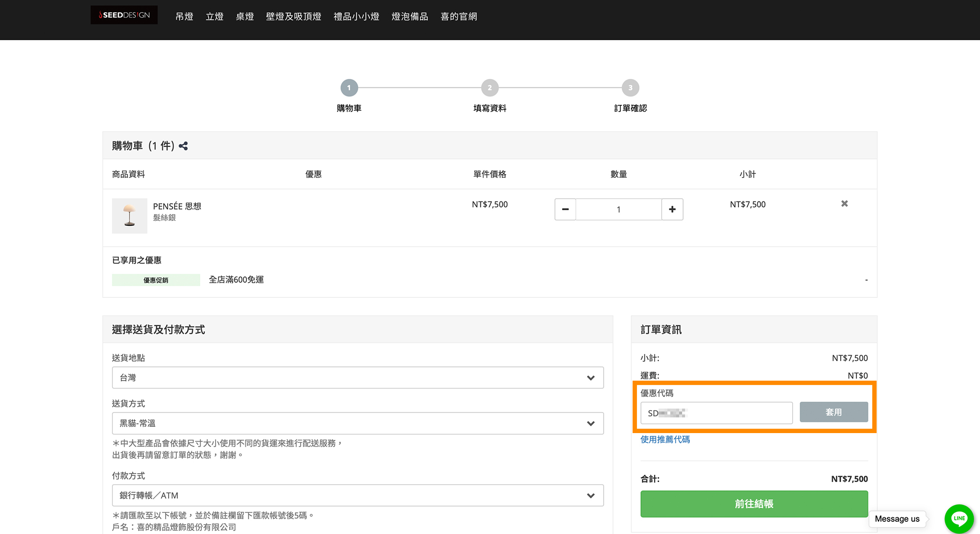Click step 2 填寫資料 circle
This screenshot has height=534, width=980.
(x=490, y=88)
